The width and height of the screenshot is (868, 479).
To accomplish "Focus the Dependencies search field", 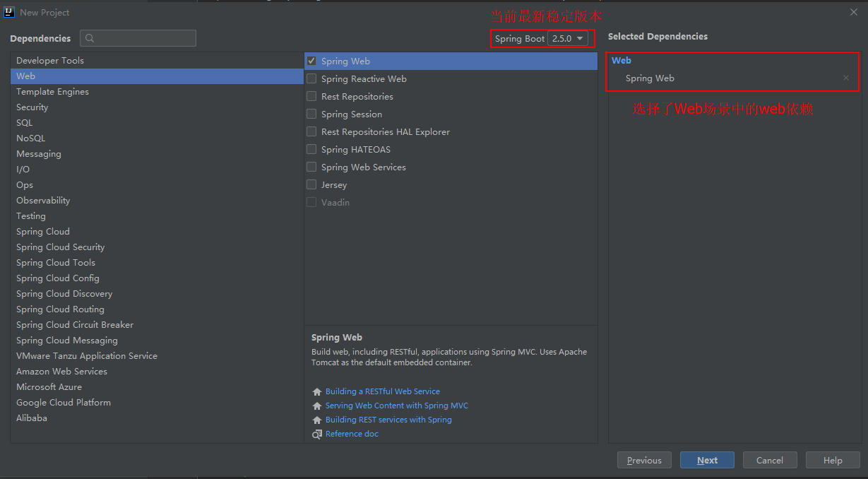I will point(138,38).
